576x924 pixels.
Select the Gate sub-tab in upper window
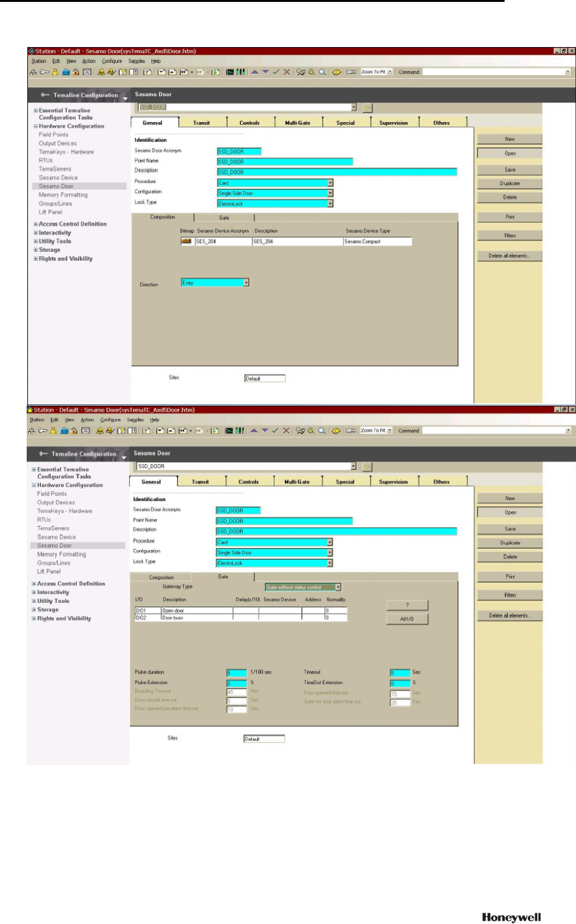pos(224,217)
